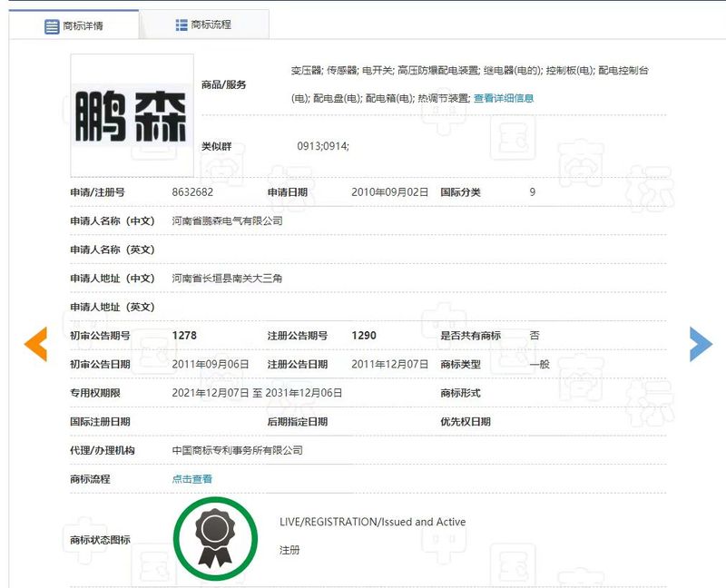Viewport: 726px width, 588px height.
Task: Click applicant name 河南省鹏森电气有限公司
Action: [228, 220]
